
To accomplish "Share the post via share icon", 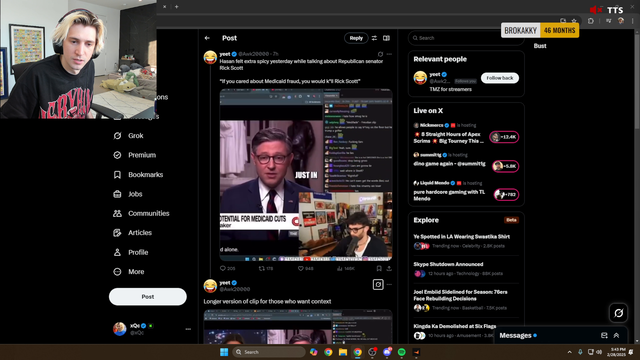I will pos(389,268).
